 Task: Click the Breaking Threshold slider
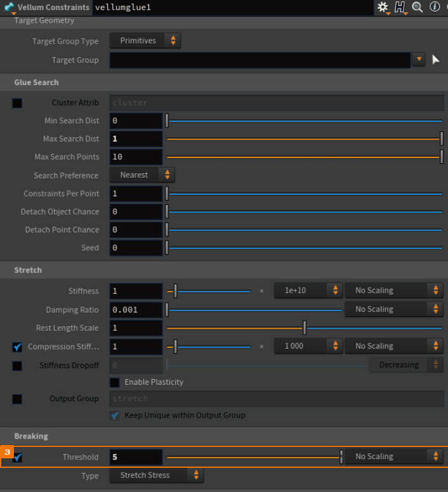[x=254, y=457]
